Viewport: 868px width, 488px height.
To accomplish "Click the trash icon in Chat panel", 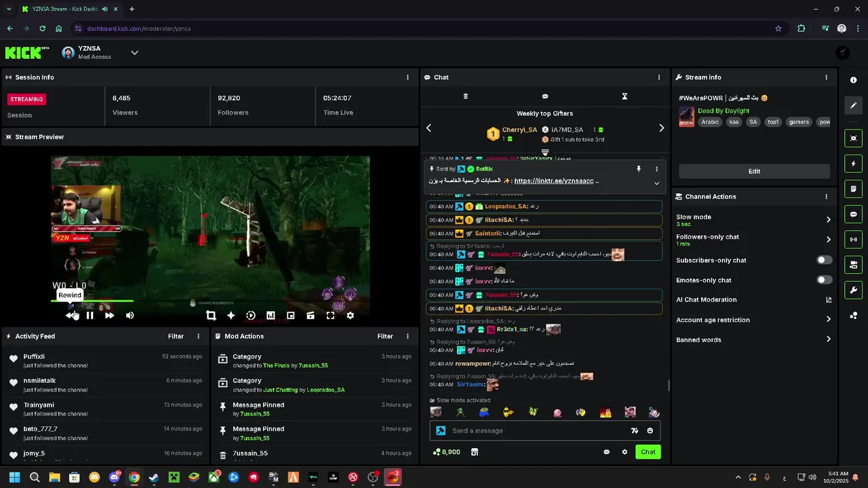I will tap(465, 96).
